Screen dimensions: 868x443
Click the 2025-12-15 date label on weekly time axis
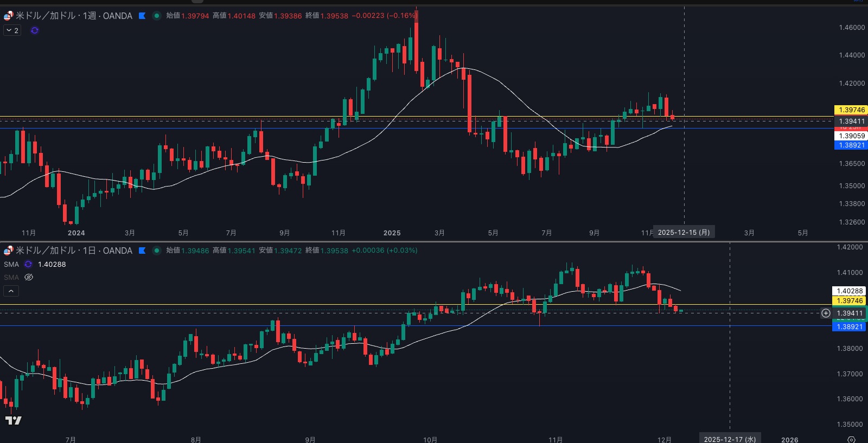coord(684,232)
